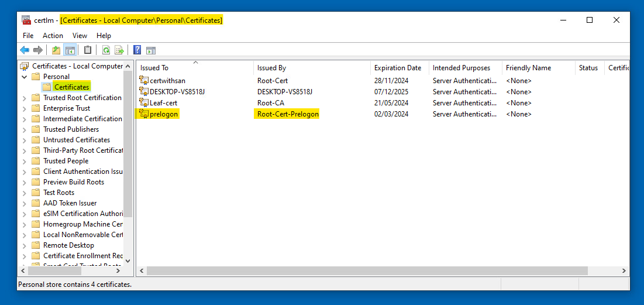Image resolution: width=644 pixels, height=305 pixels.
Task: Toggle the Show/Hide Action Pane button
Action: coord(151,50)
